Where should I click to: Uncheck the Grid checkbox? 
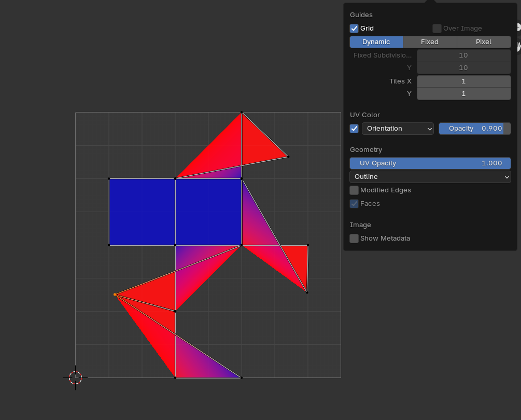(354, 28)
